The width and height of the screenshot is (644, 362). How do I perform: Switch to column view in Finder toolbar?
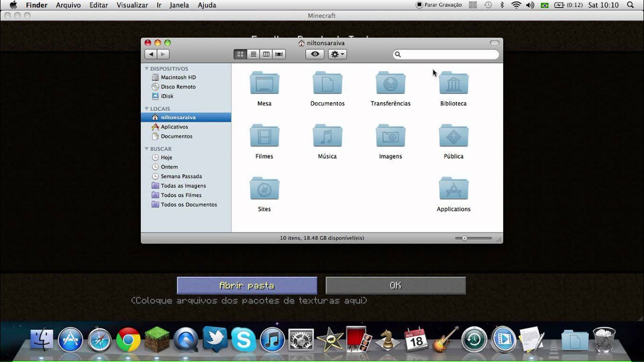[266, 54]
